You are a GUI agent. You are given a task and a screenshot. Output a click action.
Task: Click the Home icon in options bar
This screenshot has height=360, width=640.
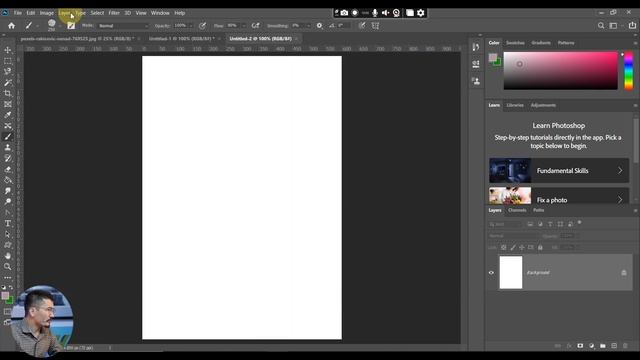point(11,26)
